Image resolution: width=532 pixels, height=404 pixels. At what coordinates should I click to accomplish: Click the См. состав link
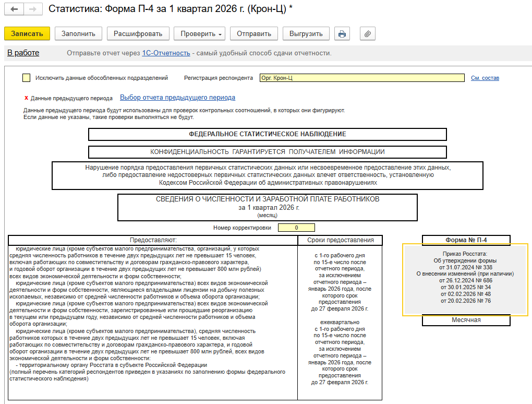point(485,78)
